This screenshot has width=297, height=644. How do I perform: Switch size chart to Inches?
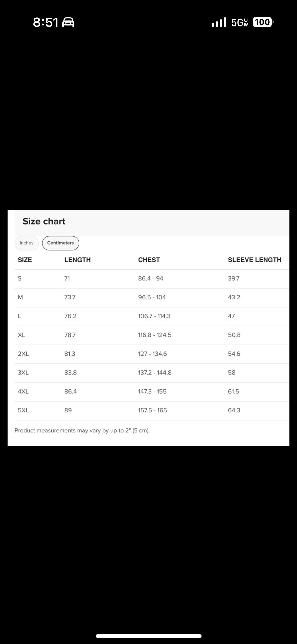coord(26,243)
